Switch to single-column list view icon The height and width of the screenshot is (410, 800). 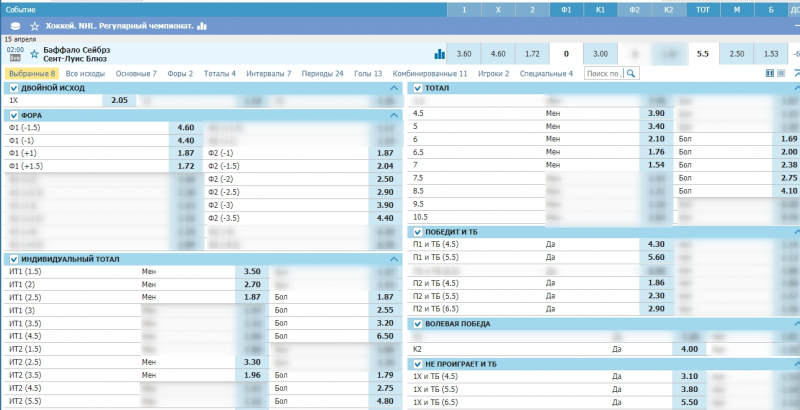coord(780,73)
